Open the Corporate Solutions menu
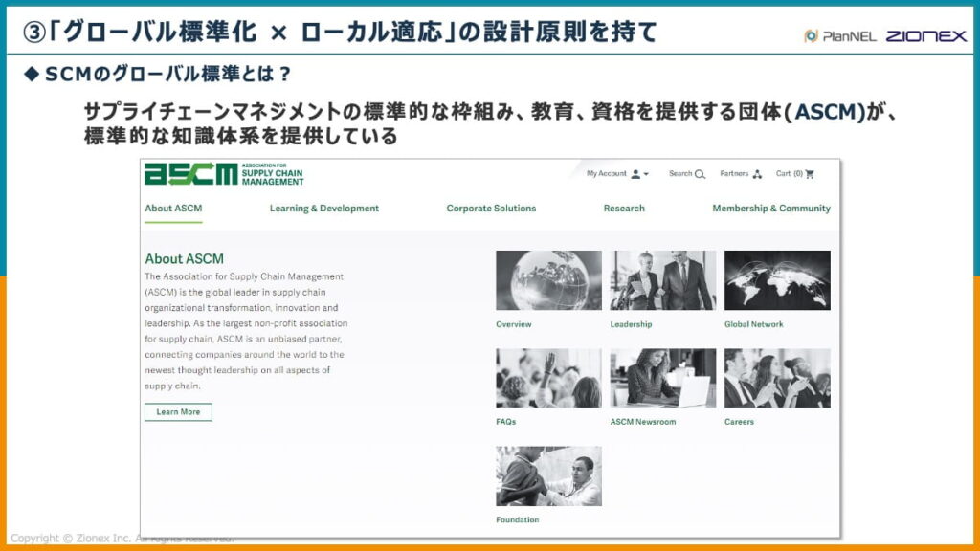The height and width of the screenshot is (551, 980). click(x=491, y=208)
